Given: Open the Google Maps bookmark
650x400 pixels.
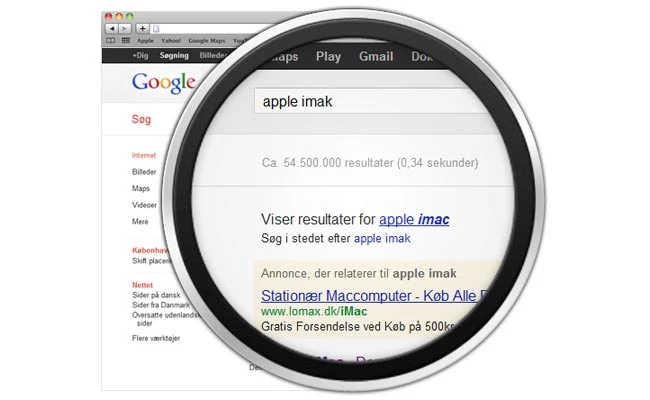Looking at the screenshot, I should point(207,41).
